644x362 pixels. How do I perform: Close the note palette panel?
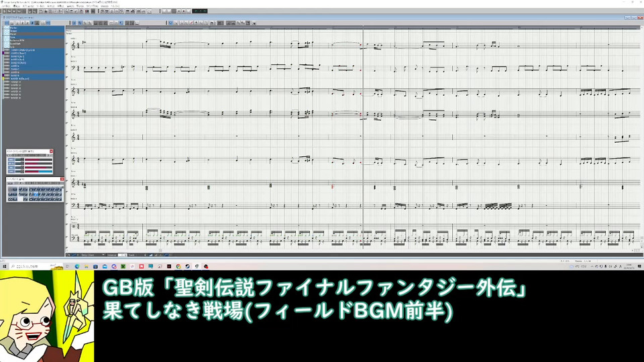click(62, 180)
